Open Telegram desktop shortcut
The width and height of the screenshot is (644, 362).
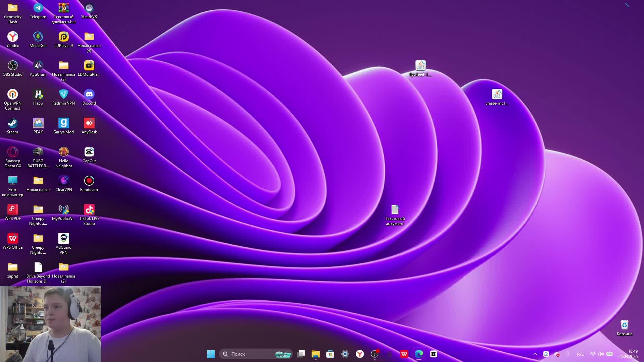[38, 8]
